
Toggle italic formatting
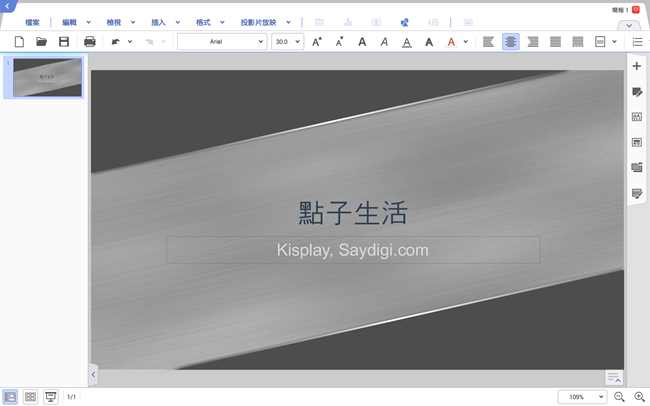[x=384, y=42]
